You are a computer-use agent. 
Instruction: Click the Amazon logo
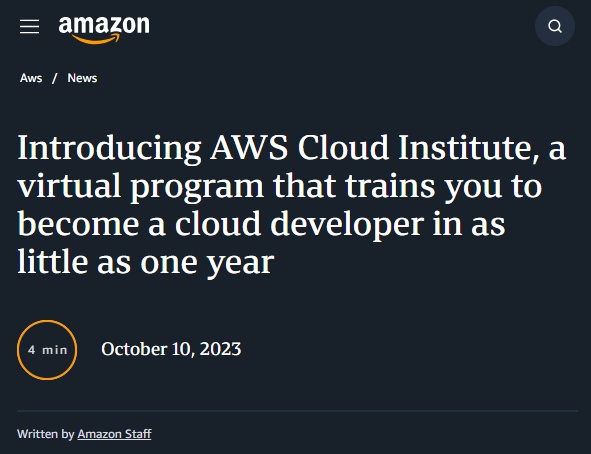pos(104,29)
